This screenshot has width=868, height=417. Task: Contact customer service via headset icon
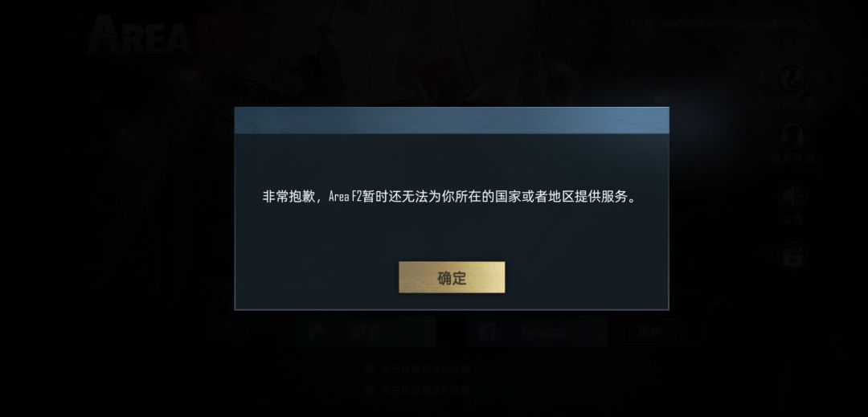point(792,135)
